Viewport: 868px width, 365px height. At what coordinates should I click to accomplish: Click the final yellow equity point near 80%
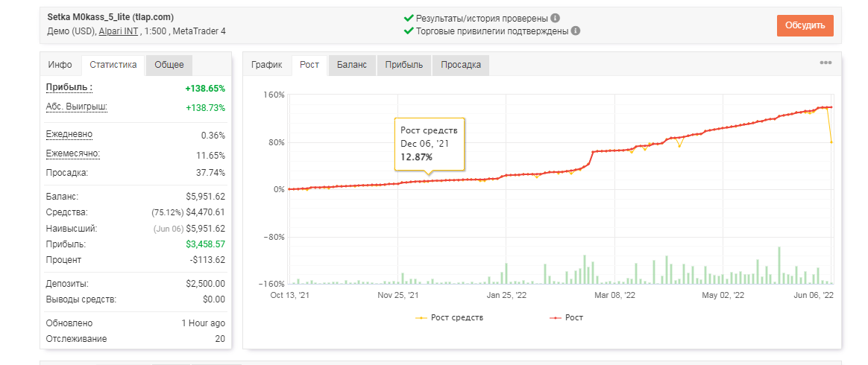(832, 142)
